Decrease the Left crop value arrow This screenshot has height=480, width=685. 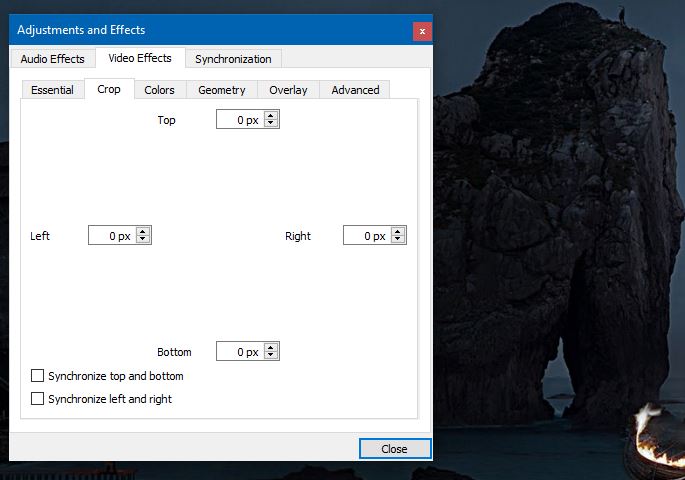[x=142, y=239]
